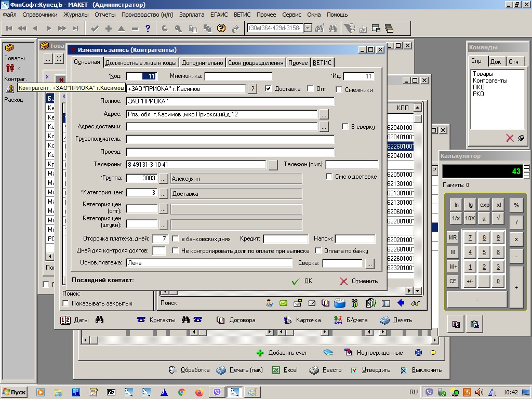Image resolution: width=532 pixels, height=399 pixels.
Task: Click the Печать printer icon
Action: [x=384, y=320]
